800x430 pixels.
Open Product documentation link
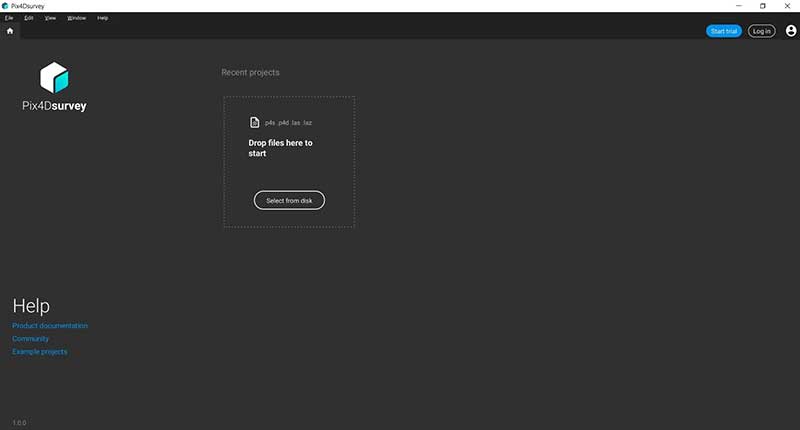click(50, 325)
